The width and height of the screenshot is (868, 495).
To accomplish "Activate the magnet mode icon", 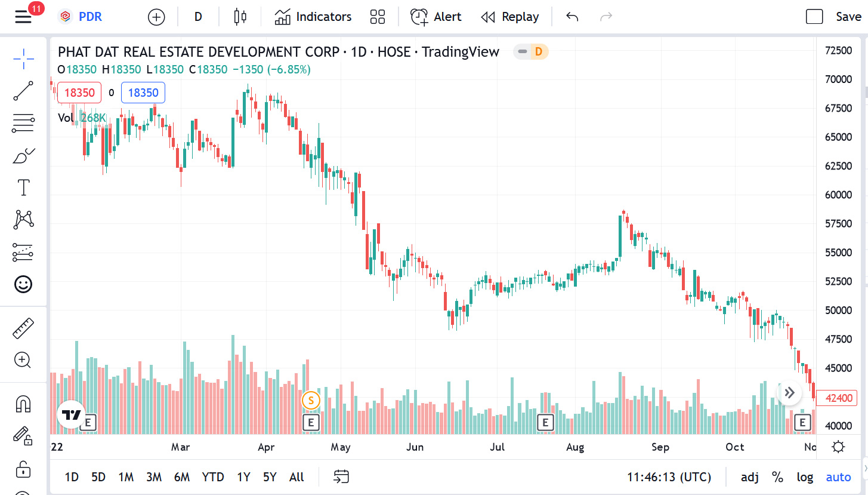I will [x=23, y=404].
